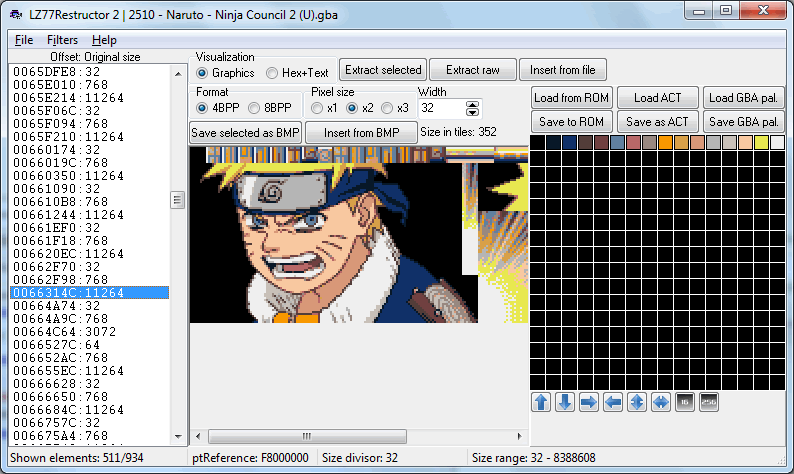The image size is (794, 474).
Task: Set pixel size to x2
Action: pos(360,108)
